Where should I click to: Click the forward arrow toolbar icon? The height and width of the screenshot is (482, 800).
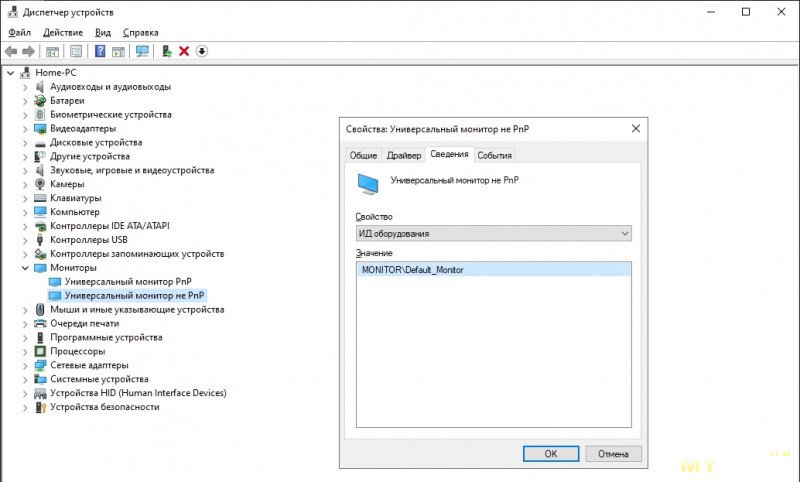(29, 51)
